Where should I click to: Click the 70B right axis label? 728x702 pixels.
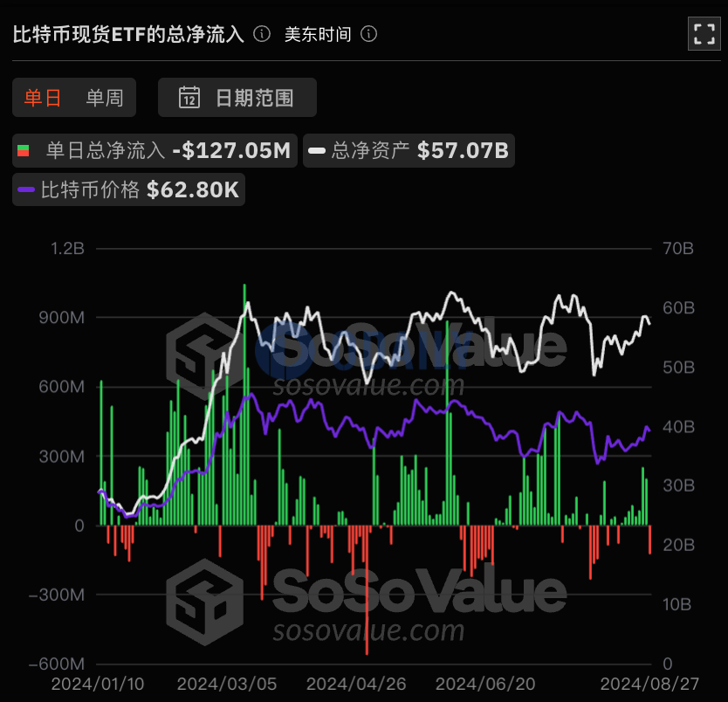pyautogui.click(x=678, y=249)
